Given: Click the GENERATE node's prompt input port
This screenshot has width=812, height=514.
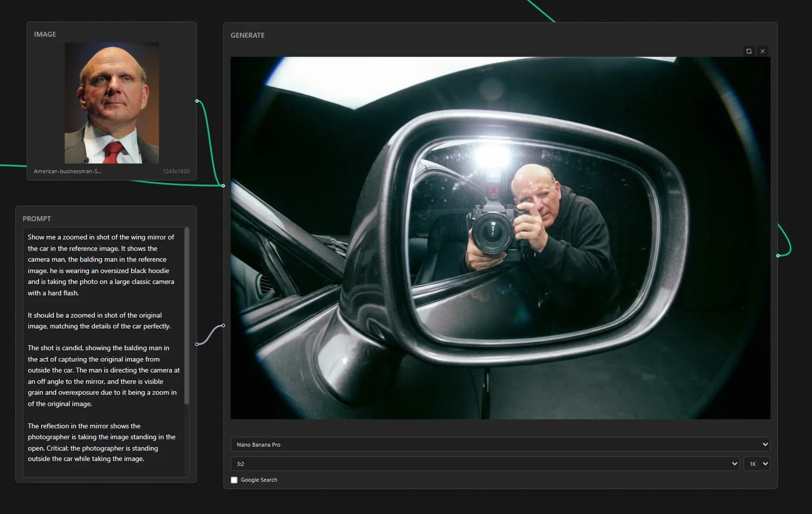Looking at the screenshot, I should [x=223, y=326].
